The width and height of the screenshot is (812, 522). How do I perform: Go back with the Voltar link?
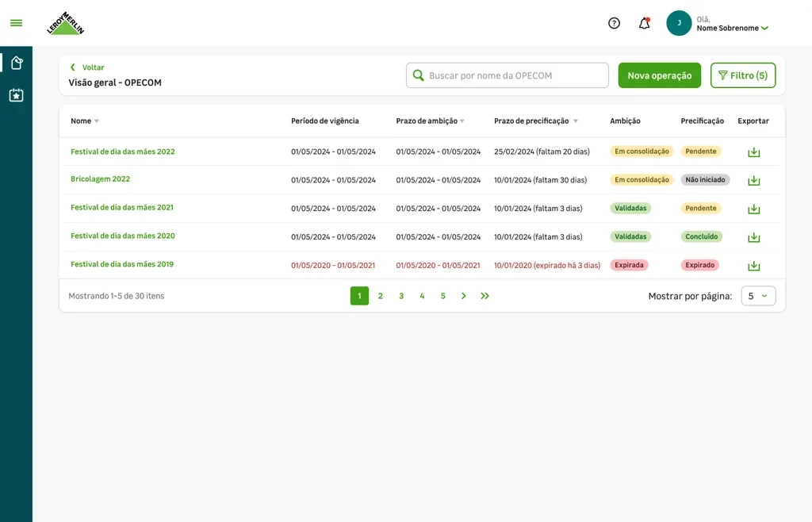pos(87,67)
